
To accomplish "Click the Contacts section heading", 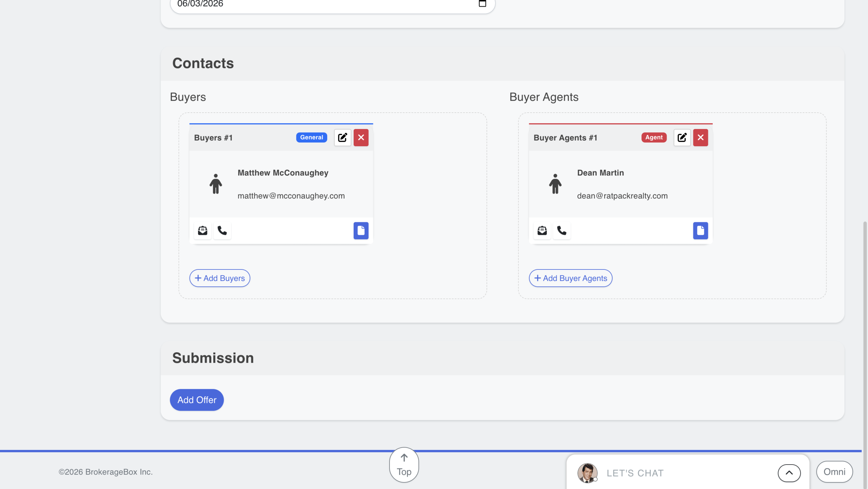I will pyautogui.click(x=203, y=63).
